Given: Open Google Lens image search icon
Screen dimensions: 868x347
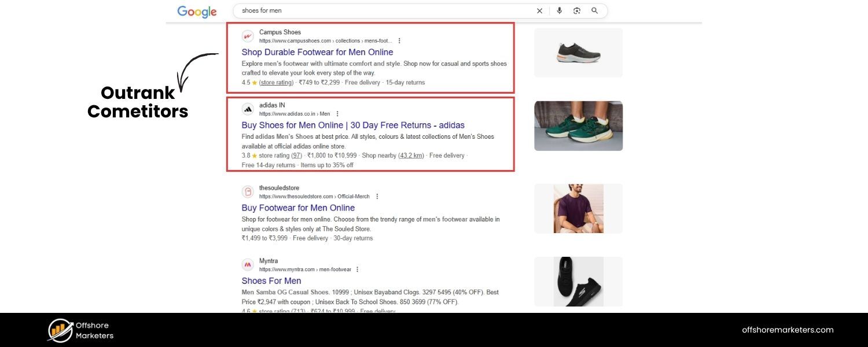Looking at the screenshot, I should point(576,10).
